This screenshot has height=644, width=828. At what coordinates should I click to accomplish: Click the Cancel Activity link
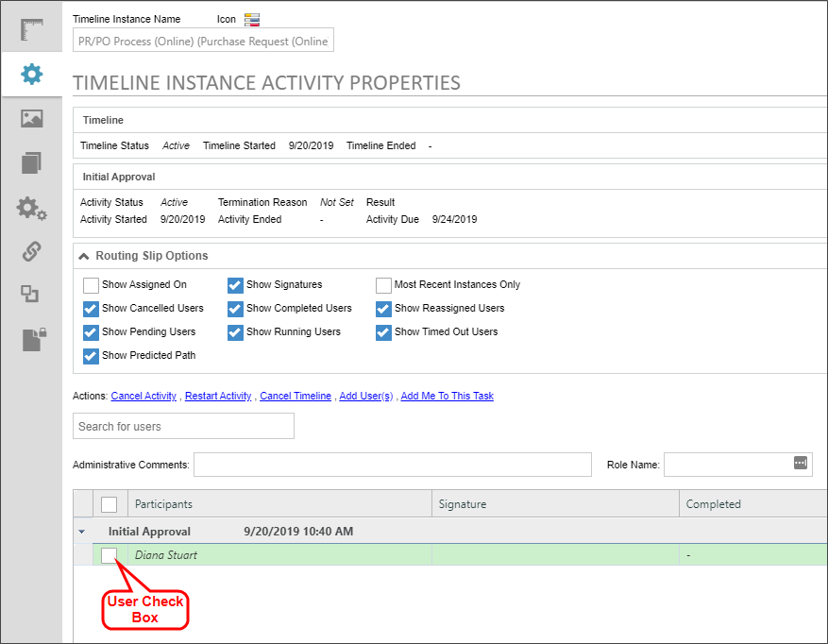click(x=144, y=397)
